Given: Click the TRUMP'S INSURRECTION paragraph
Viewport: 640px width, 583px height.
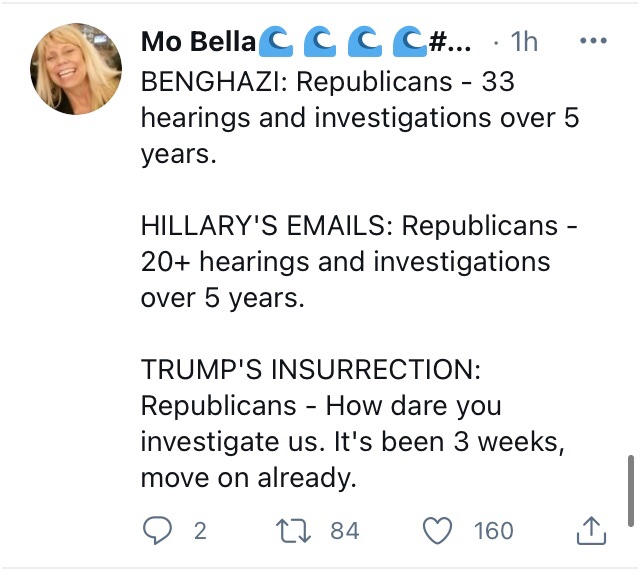Looking at the screenshot, I should [353, 423].
